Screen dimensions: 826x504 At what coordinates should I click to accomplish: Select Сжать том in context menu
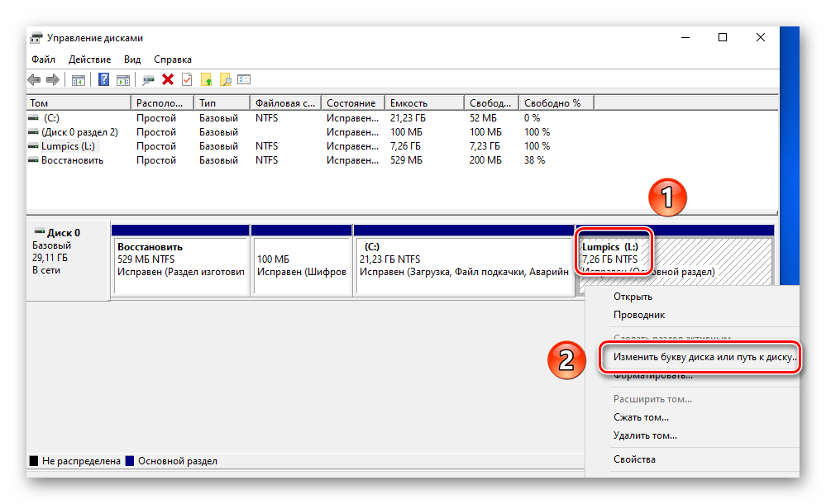[641, 417]
